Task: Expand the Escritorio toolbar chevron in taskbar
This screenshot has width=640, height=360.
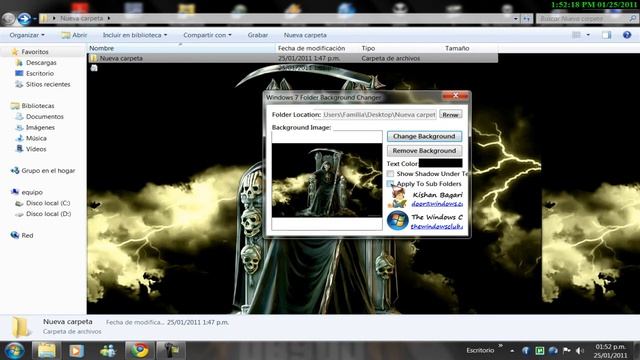Action: (500, 346)
